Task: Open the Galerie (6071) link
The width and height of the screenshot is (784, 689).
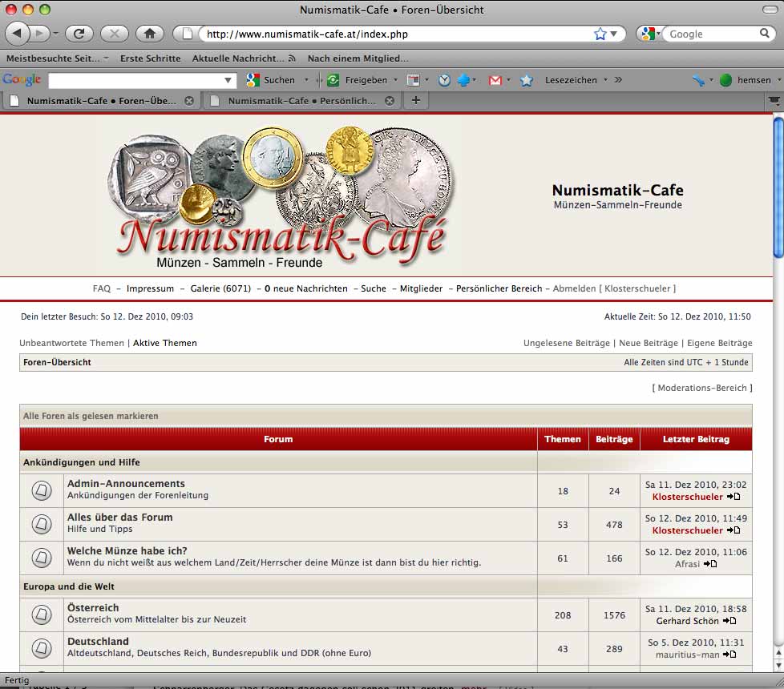Action: (220, 288)
